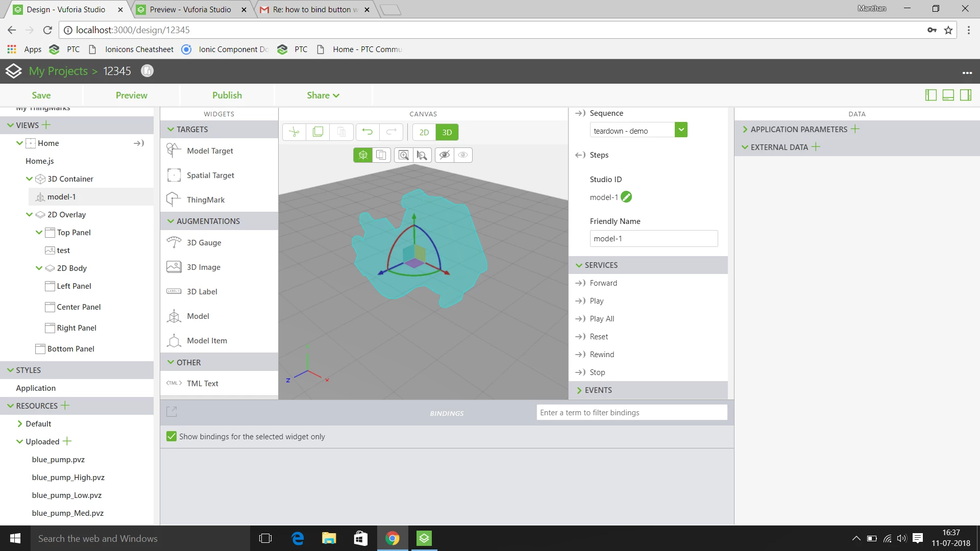The height and width of the screenshot is (551, 980).
Task: Click the edit pencil next to model-1 Studio ID
Action: coord(626,197)
